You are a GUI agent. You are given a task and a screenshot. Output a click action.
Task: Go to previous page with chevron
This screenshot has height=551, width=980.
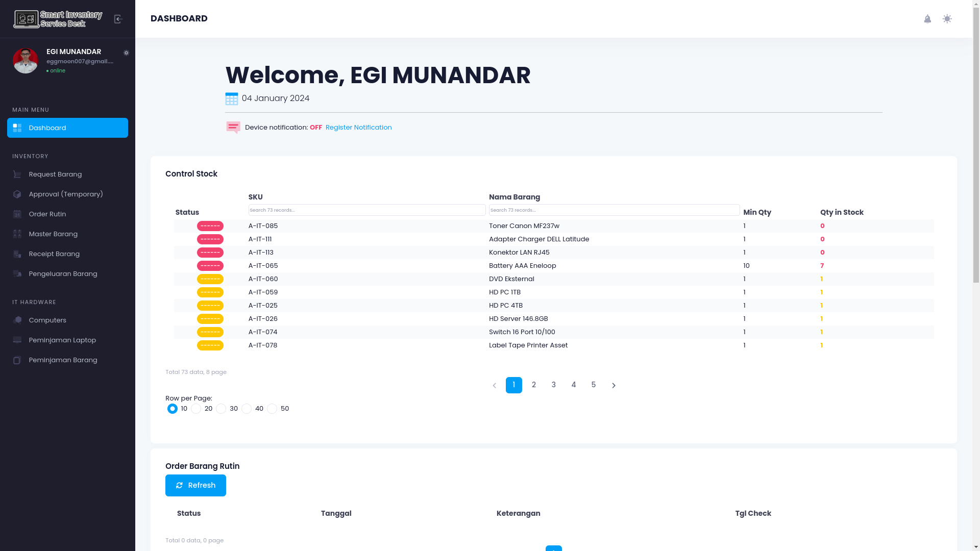(494, 385)
